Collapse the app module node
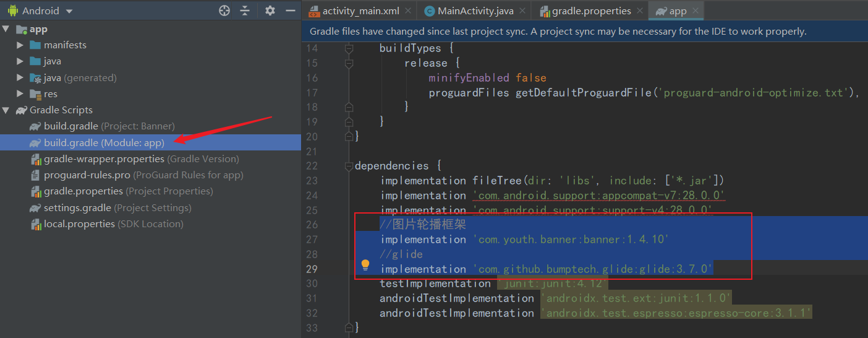Image resolution: width=868 pixels, height=338 pixels. click(x=6, y=29)
